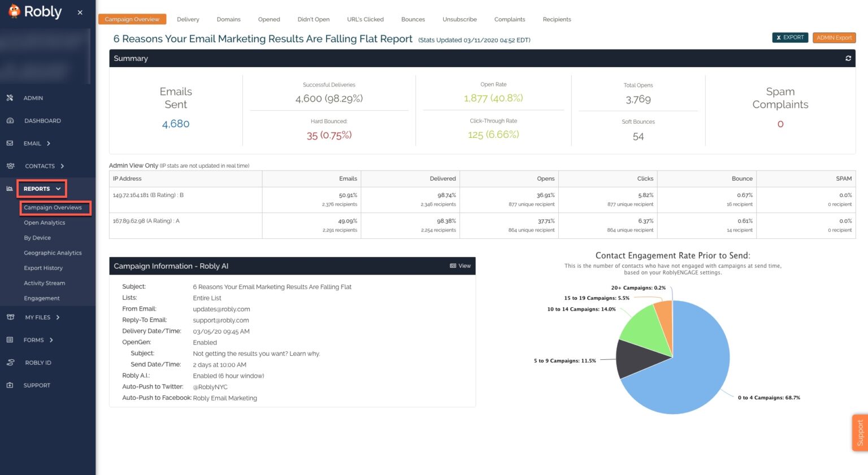868x475 pixels.
Task: Switch to the Bounces tab
Action: 413,19
